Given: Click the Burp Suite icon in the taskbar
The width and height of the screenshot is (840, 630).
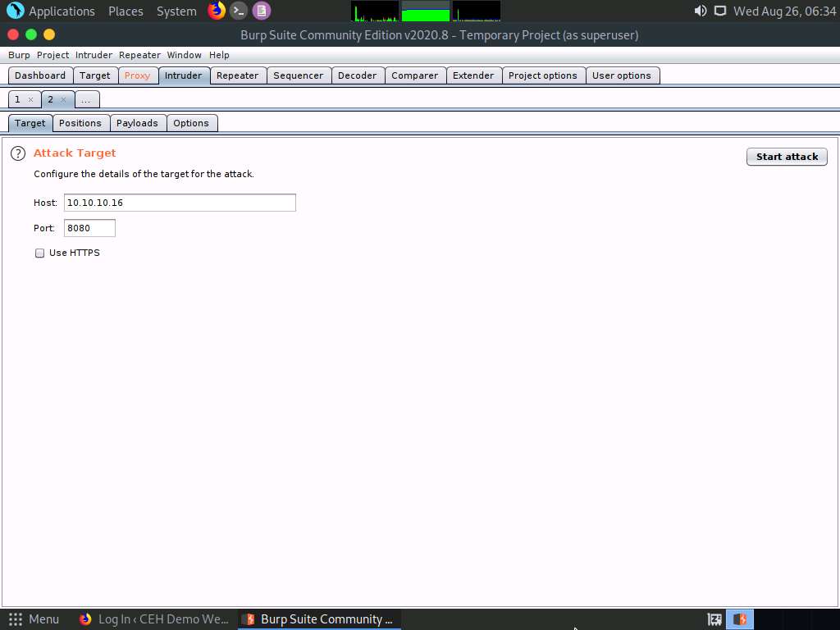Looking at the screenshot, I should [249, 619].
